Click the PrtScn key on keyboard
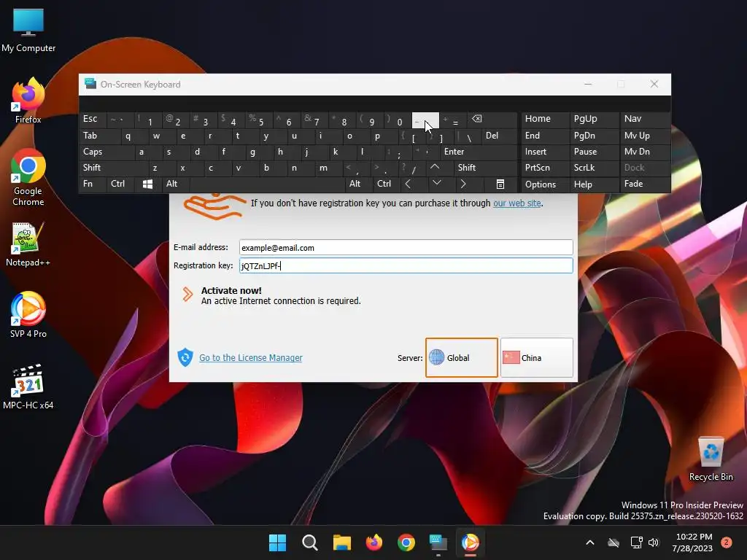This screenshot has height=560, width=747. point(544,168)
